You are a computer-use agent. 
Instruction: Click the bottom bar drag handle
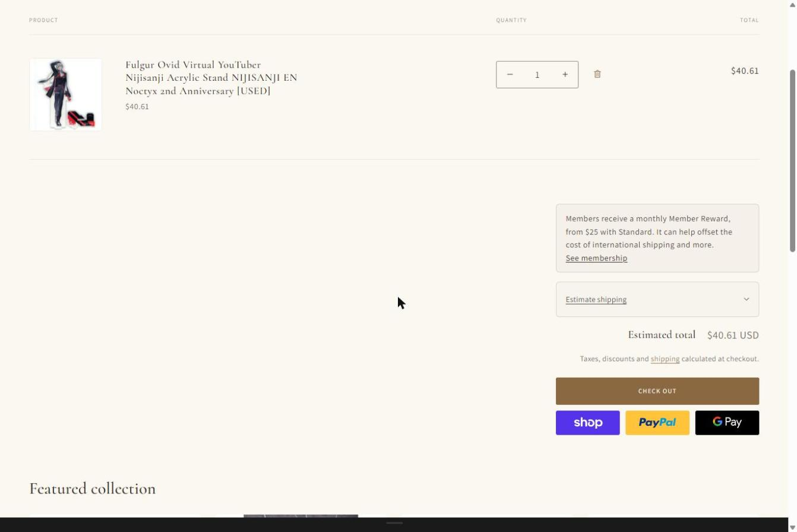(x=394, y=523)
